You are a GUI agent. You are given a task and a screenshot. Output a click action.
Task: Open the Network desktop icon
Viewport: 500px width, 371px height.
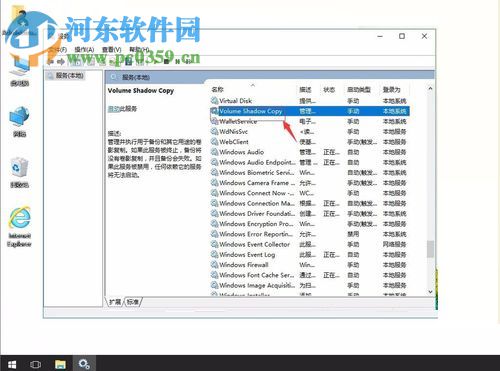pos(19,122)
